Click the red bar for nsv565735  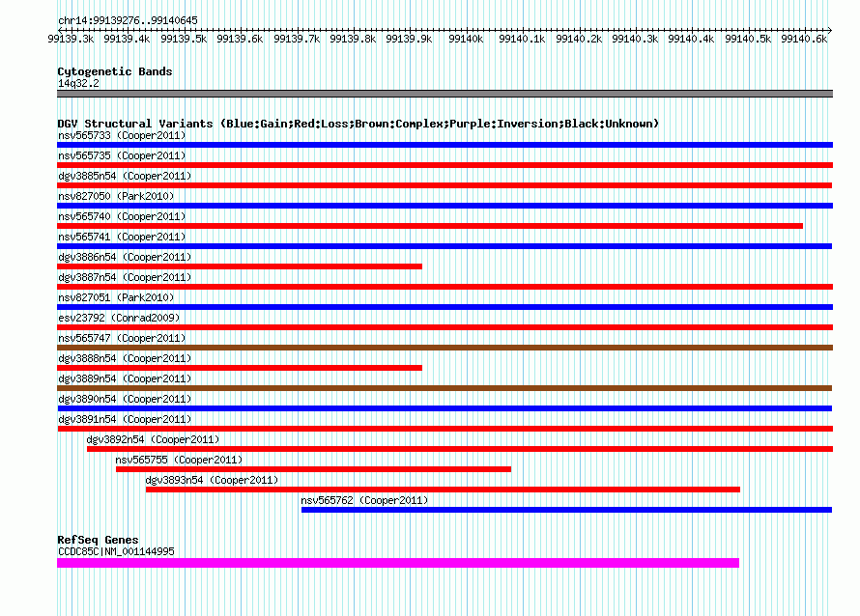[444, 165]
